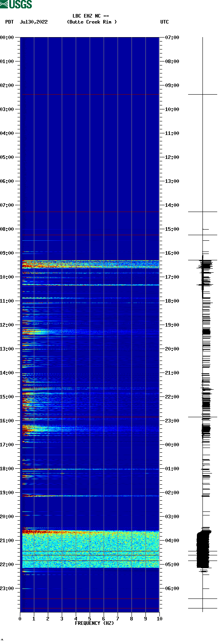Image resolution: width=220 pixels, height=644 pixels.
Task: Click the 'FREQUENCY (HZ)' axis label
Action: click(x=94, y=623)
